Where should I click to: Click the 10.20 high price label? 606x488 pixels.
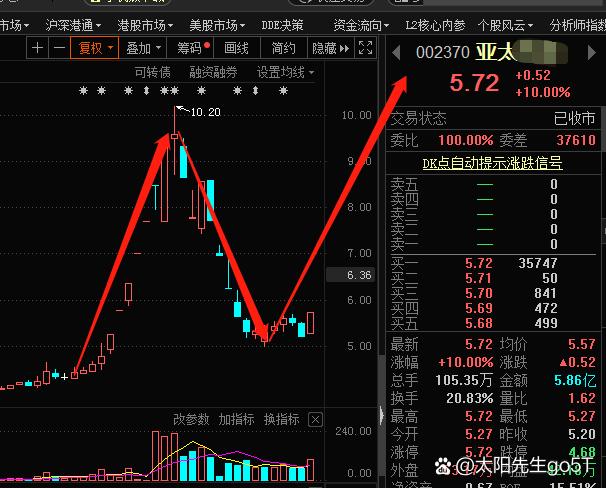click(x=206, y=112)
